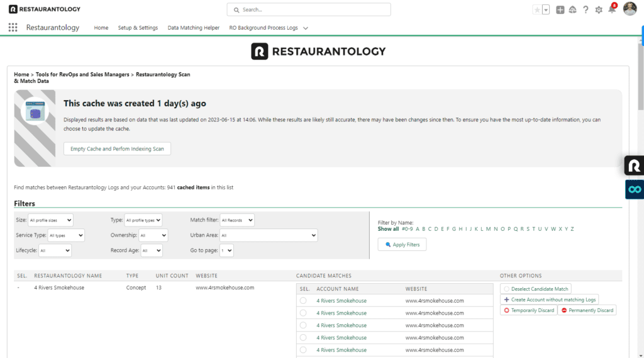Open Salesforce Trailhead cloud icon
Screen dimensions: 644x358
point(572,10)
